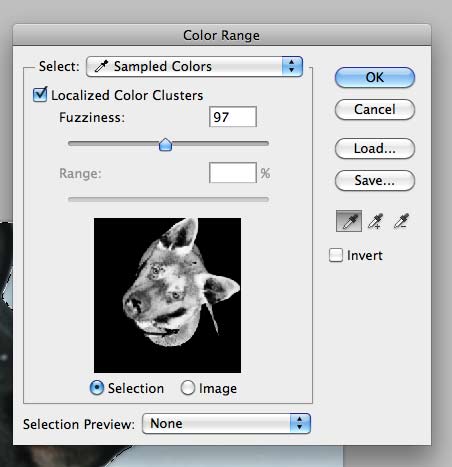Open the Selection Preview None dropdown
Image resolution: width=452 pixels, height=467 pixels.
(226, 424)
